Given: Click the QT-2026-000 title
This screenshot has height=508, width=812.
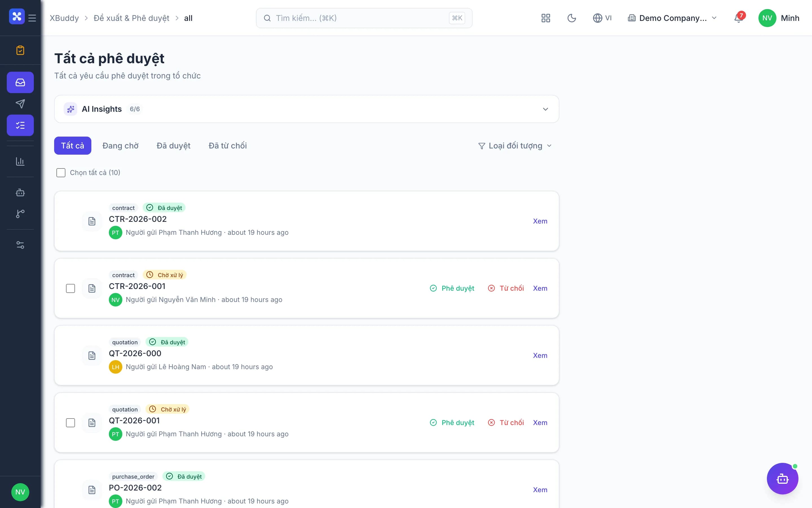Looking at the screenshot, I should click(x=135, y=353).
